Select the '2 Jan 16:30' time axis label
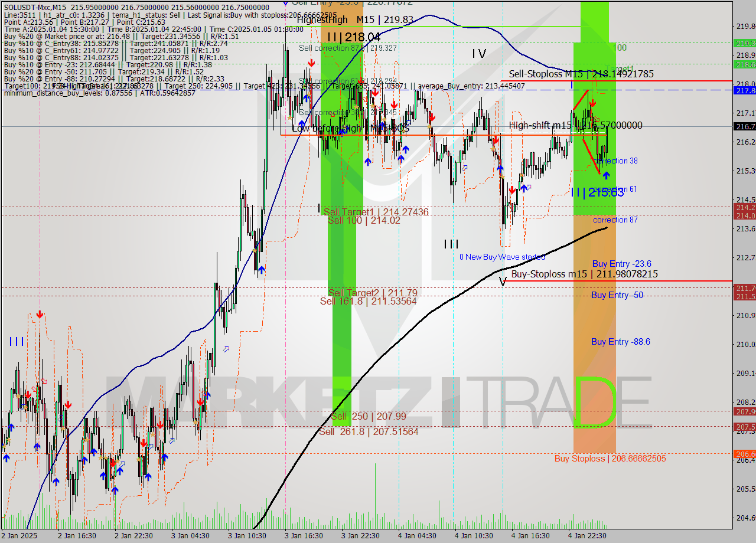Screen dimensions: 756x543 pyautogui.click(x=77, y=536)
